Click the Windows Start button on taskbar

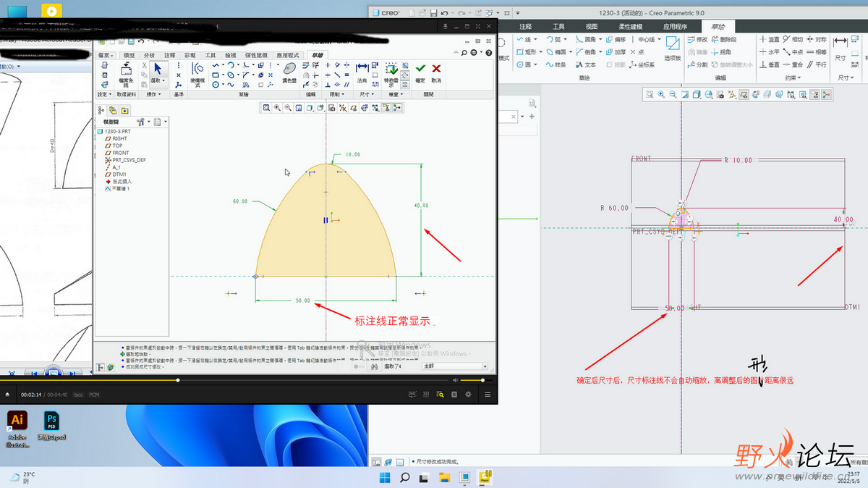point(384,477)
